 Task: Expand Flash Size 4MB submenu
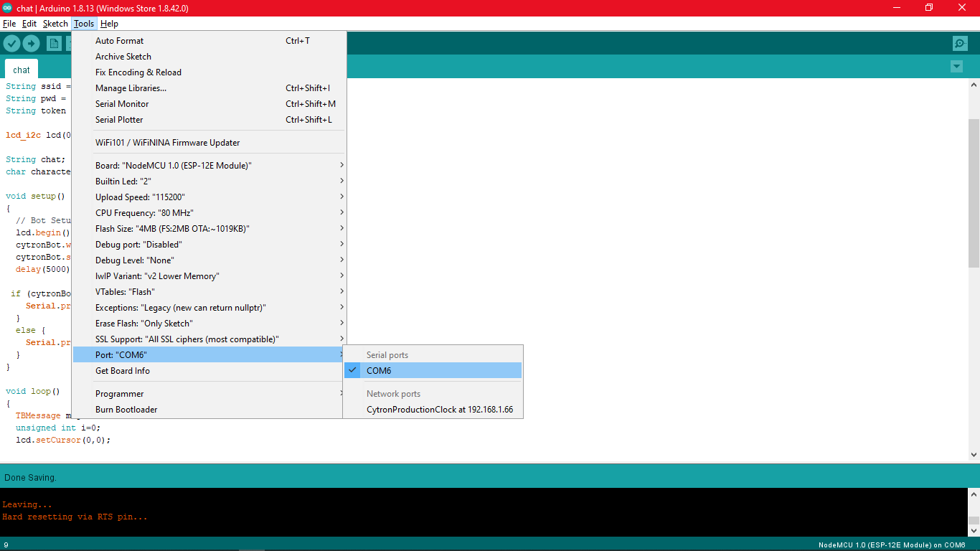(209, 229)
